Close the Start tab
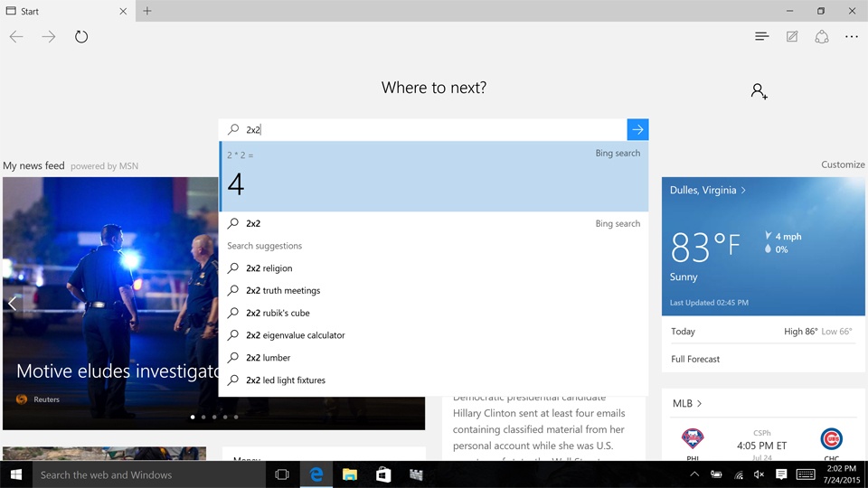This screenshot has height=488, width=868. [123, 11]
